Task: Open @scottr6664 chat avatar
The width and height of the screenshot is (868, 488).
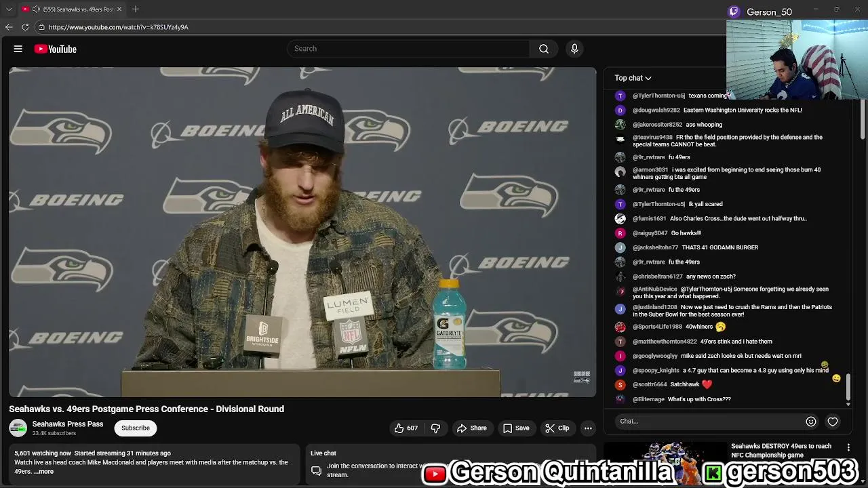Action: (620, 385)
